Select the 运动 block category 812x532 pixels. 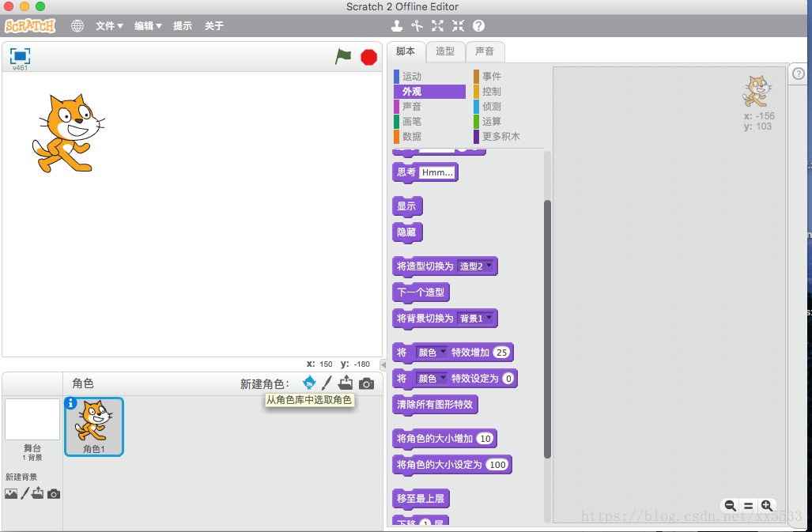tap(429, 77)
